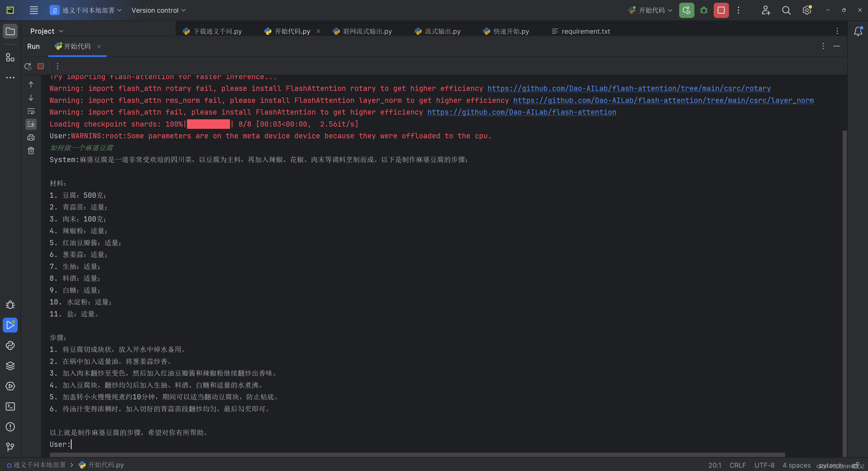Open 开始代码 run configuration dropdown
868x471 pixels.
point(650,10)
